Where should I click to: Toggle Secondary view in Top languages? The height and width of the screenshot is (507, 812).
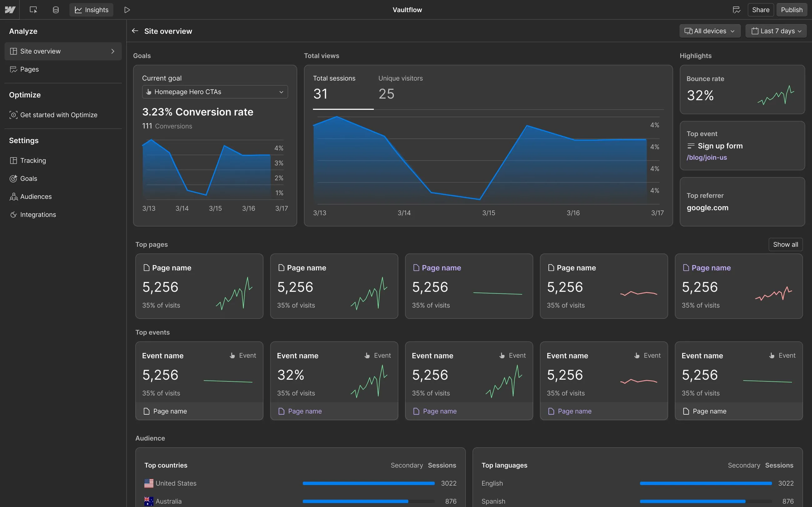tap(744, 465)
